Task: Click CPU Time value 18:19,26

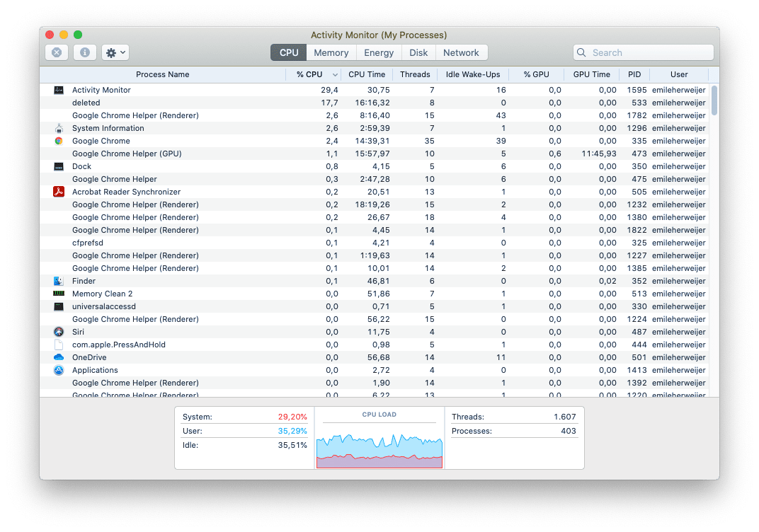Action: [372, 204]
